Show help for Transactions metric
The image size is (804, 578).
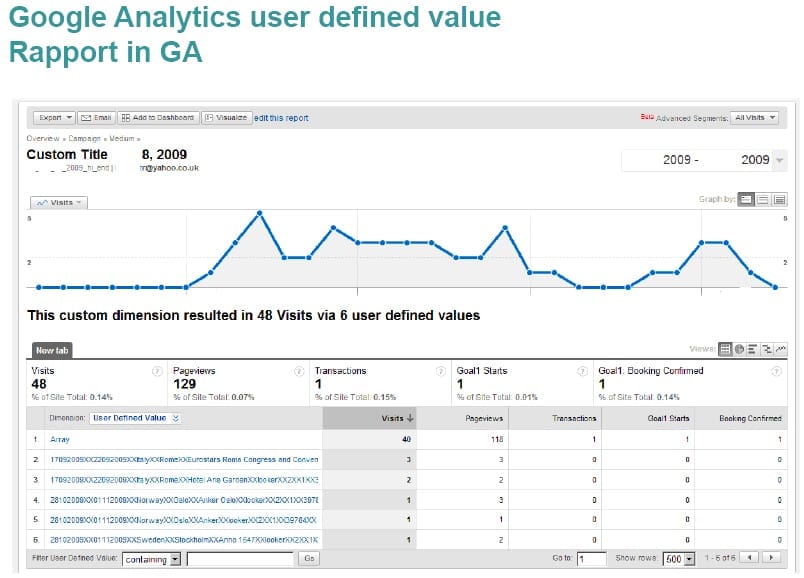pos(440,371)
